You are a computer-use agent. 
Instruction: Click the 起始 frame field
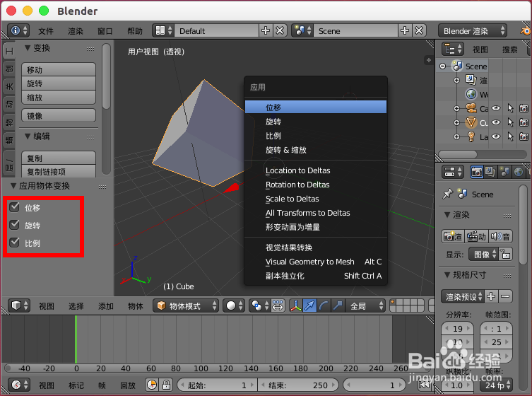point(217,385)
